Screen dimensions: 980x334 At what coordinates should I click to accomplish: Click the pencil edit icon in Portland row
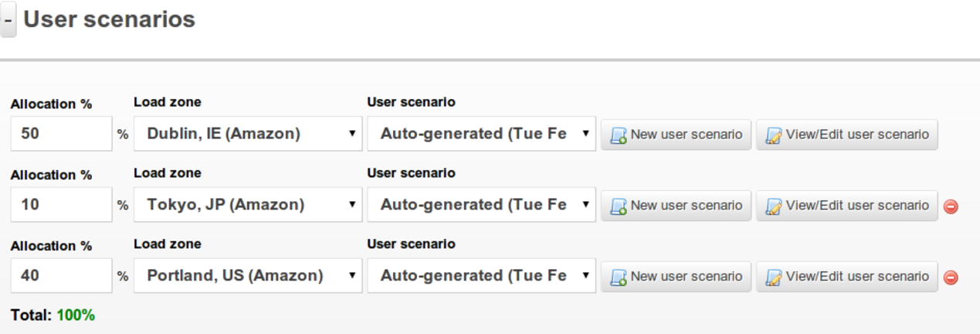[773, 278]
